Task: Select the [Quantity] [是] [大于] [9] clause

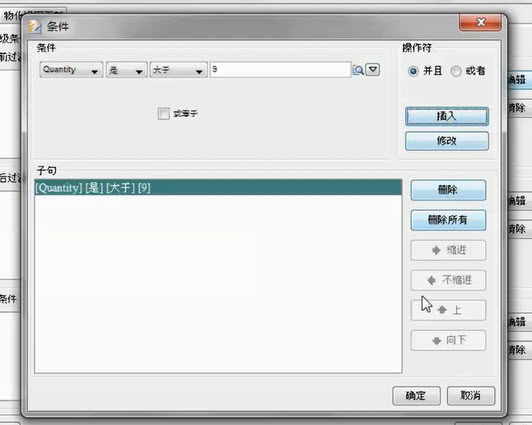Action: point(218,188)
